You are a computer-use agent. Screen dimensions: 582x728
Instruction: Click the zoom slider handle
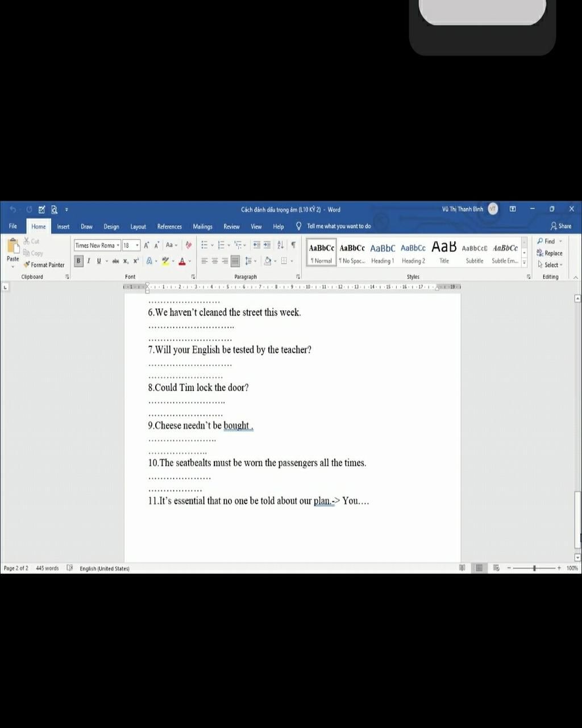pos(534,568)
